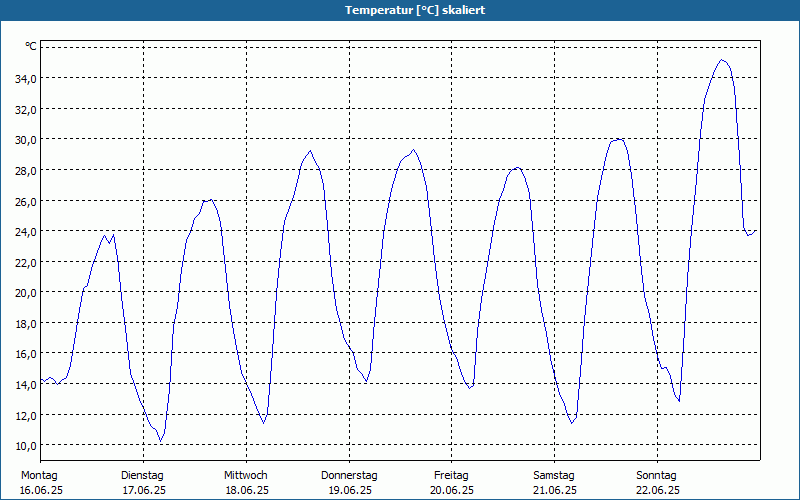Click the 'Temperatur [°C] skaliert' chart title

415,10
